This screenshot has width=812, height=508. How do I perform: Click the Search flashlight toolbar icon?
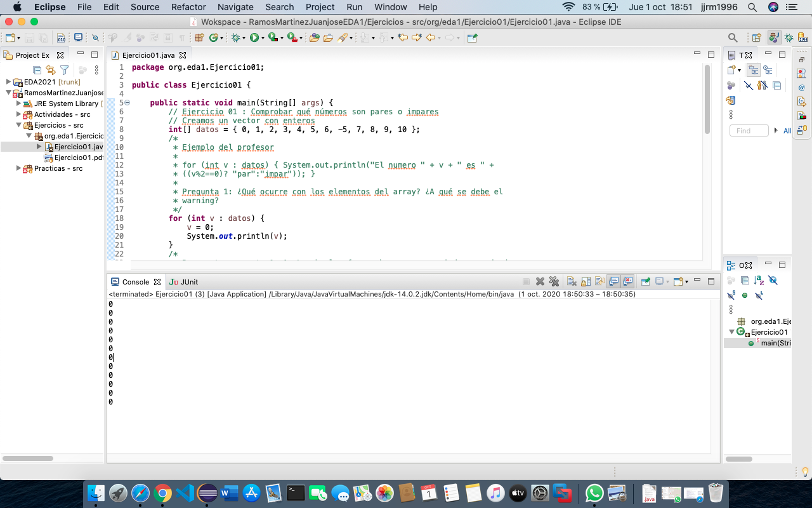point(343,37)
